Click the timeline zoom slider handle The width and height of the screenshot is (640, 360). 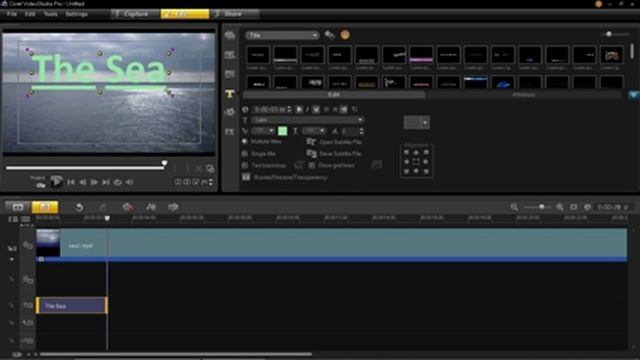click(542, 207)
